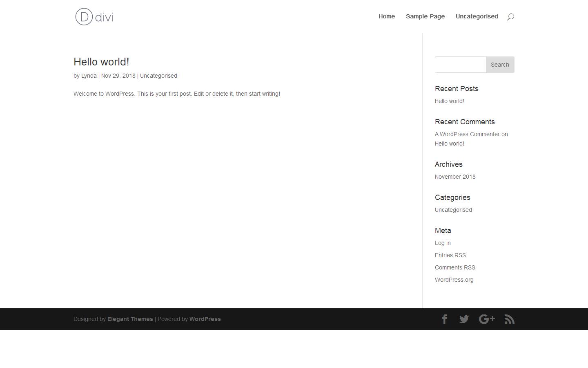
Task: Click the Facebook icon in the footer
Action: [x=445, y=319]
